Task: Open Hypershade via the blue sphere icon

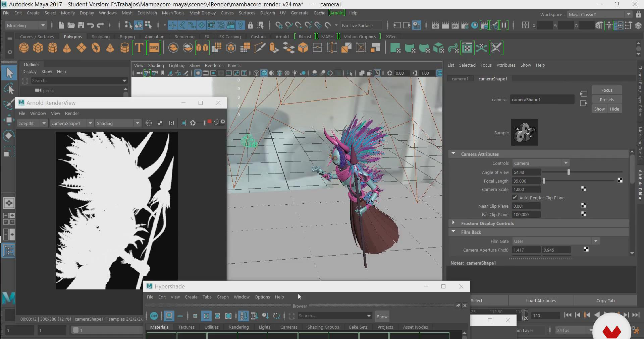Action: pos(475,25)
